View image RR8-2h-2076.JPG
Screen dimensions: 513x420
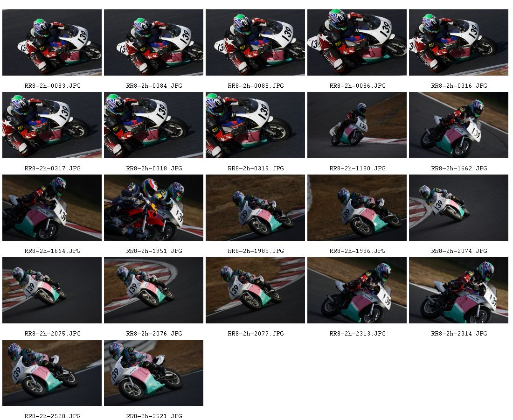click(x=154, y=290)
